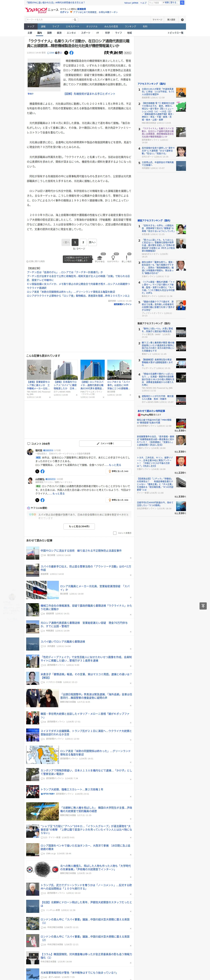The width and height of the screenshot is (210, 980).
Task: Open the エキスパート navigation tab
Action: pyautogui.click(x=72, y=27)
